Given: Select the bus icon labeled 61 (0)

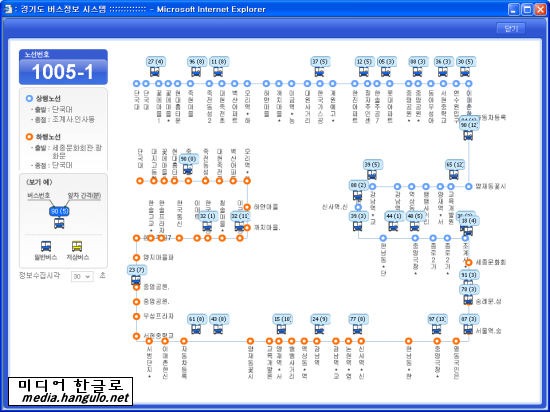Looking at the screenshot, I should click(x=196, y=329).
